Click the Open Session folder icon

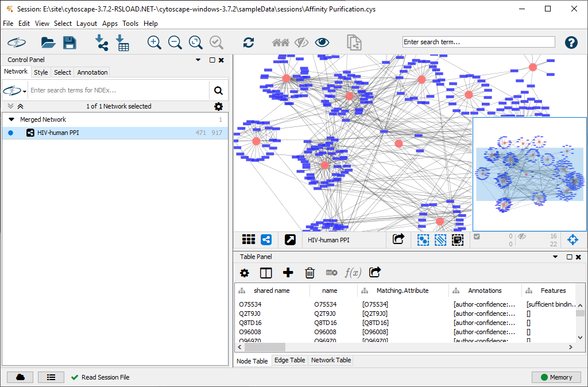(48, 42)
